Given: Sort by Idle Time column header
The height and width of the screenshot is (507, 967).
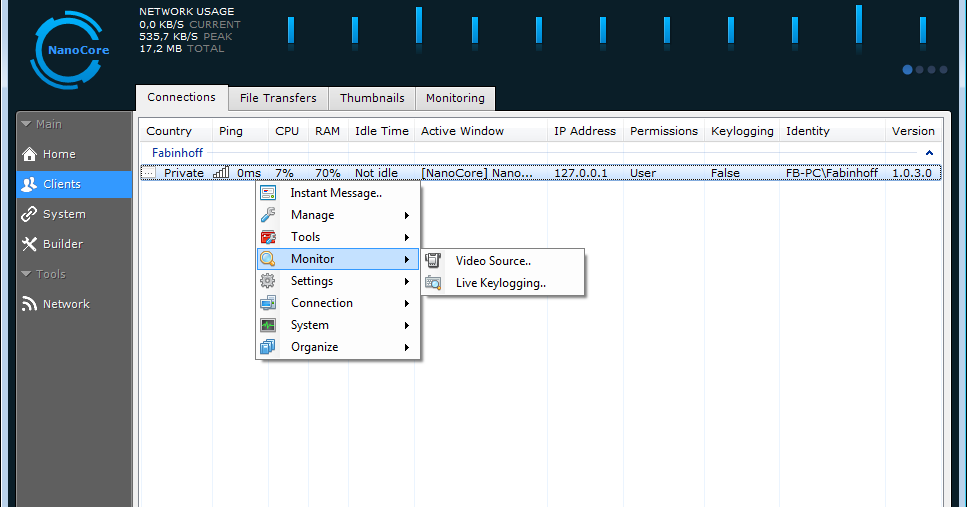Looking at the screenshot, I should pos(381,131).
